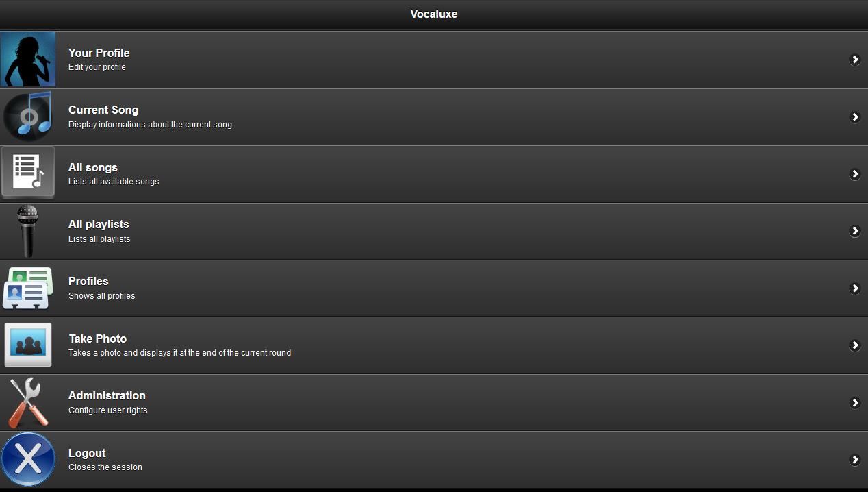Click the arrow on the Logout row
Viewport: 868px width, 492px height.
click(855, 460)
